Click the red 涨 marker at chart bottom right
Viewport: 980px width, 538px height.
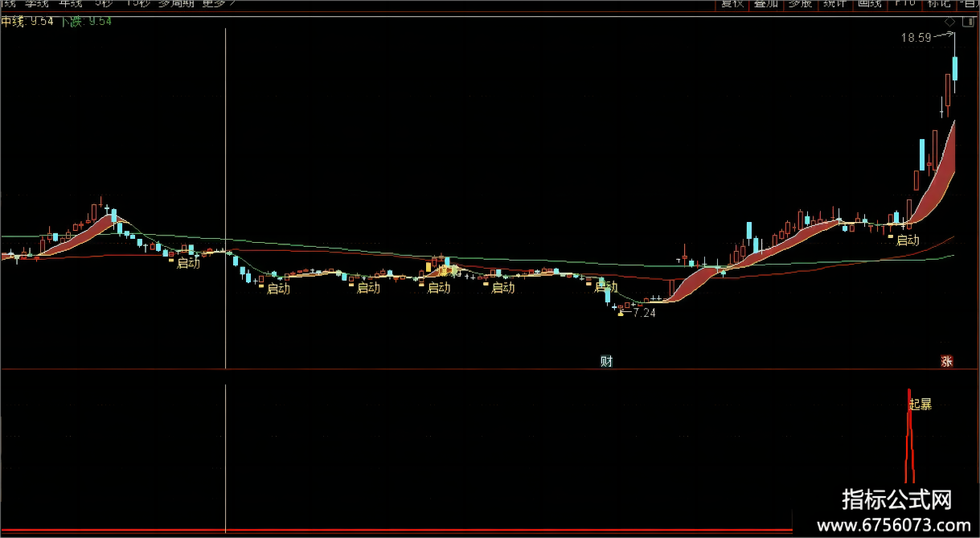click(946, 362)
